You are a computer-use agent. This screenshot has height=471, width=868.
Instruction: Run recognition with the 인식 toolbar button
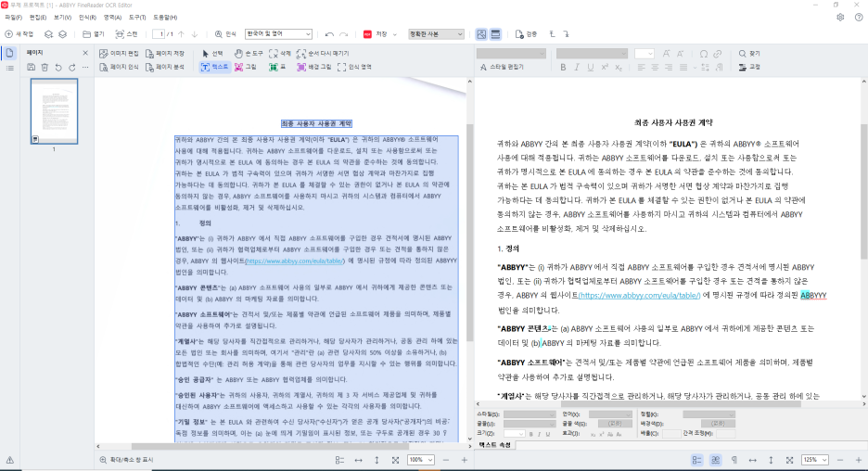pyautogui.click(x=225, y=34)
